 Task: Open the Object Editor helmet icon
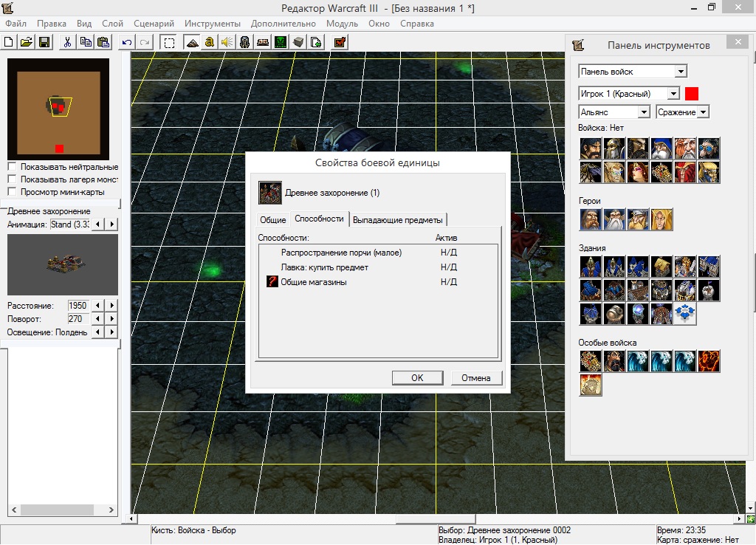pyautogui.click(x=245, y=42)
